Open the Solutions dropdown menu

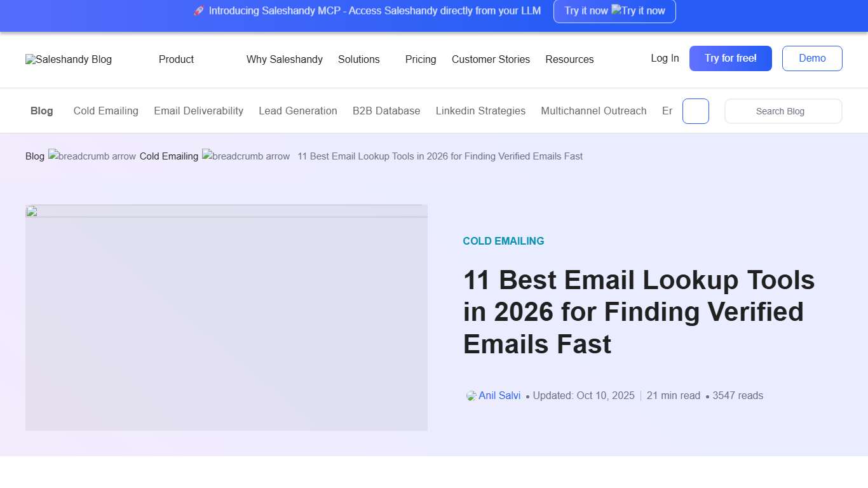[x=359, y=59]
